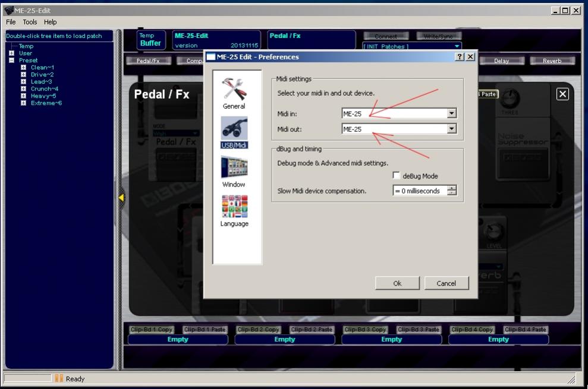Open the Pedal/Fx effect button

pos(149,61)
